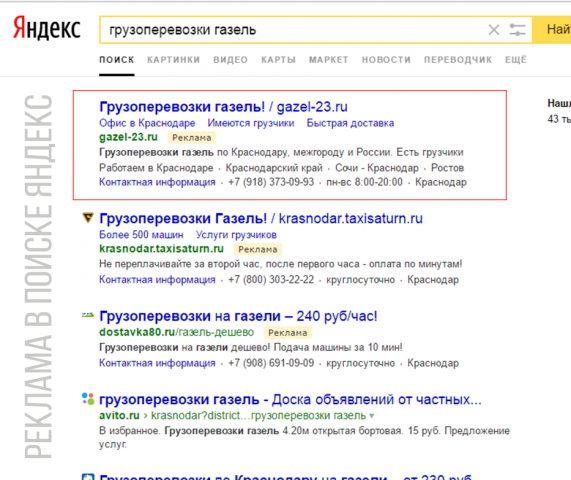This screenshot has height=480, width=571.
Task: Open Грузоперевозки на газели – 240 руб/час! title
Action: [238, 316]
